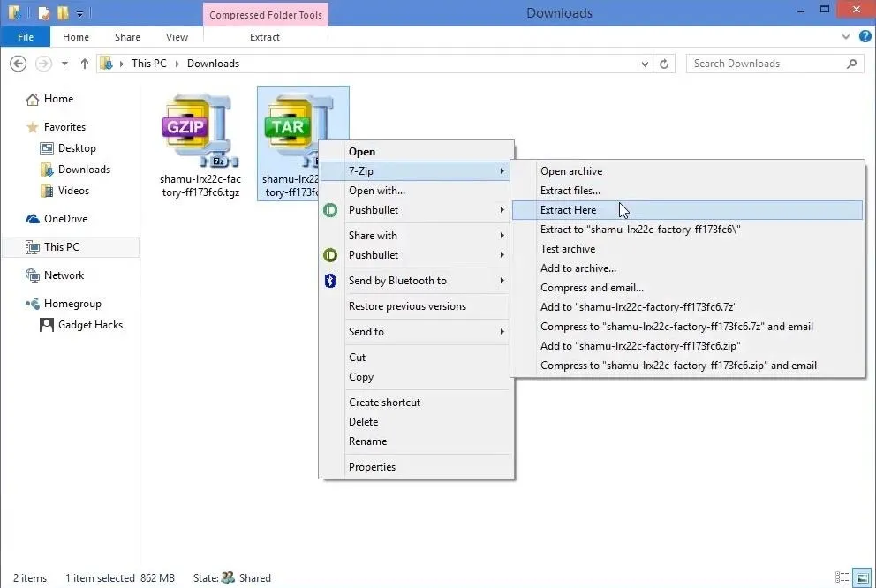Viewport: 876px width, 588px height.
Task: Click Cut in context menu
Action: 416,358
